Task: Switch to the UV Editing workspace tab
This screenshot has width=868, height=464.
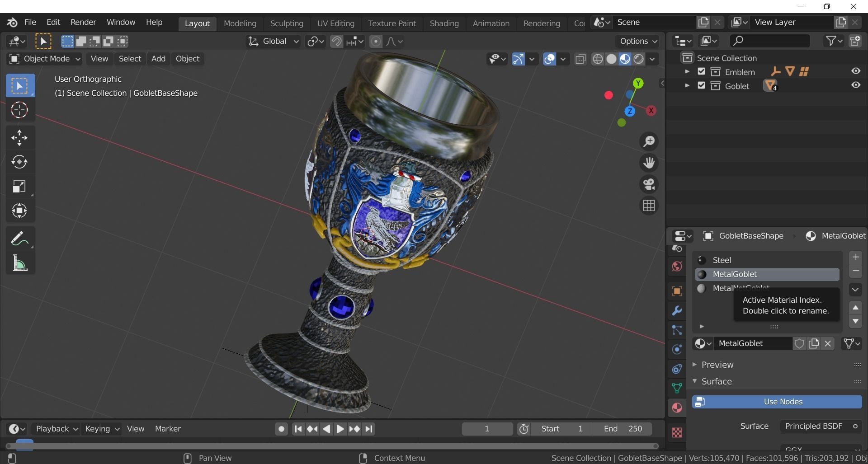Action: coord(335,23)
